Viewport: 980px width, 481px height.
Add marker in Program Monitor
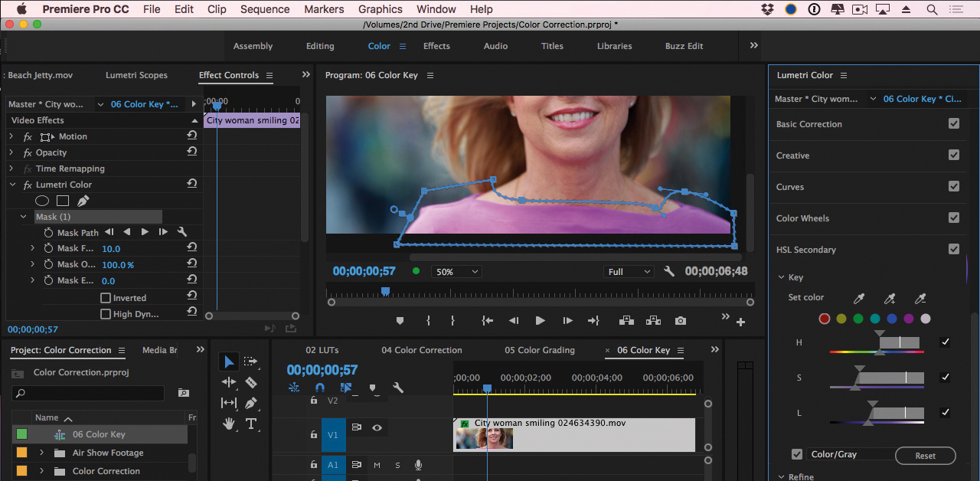coord(400,321)
